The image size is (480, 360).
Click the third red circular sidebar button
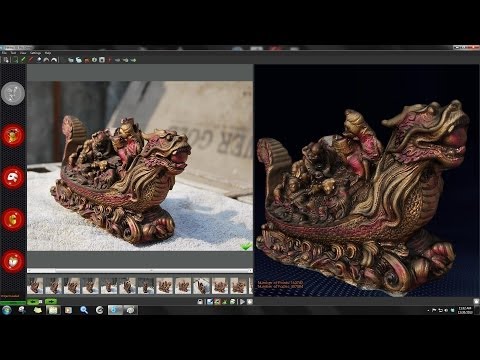pos(13,219)
